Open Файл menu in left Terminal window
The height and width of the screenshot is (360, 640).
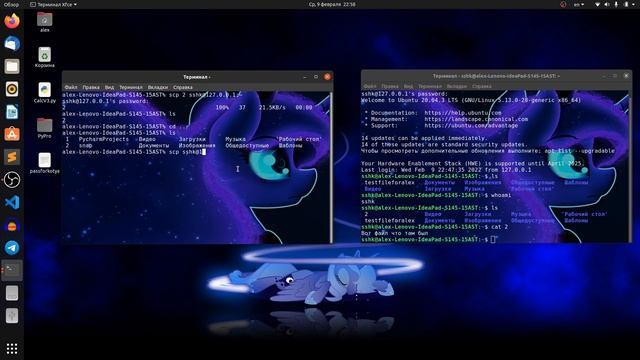click(x=71, y=87)
